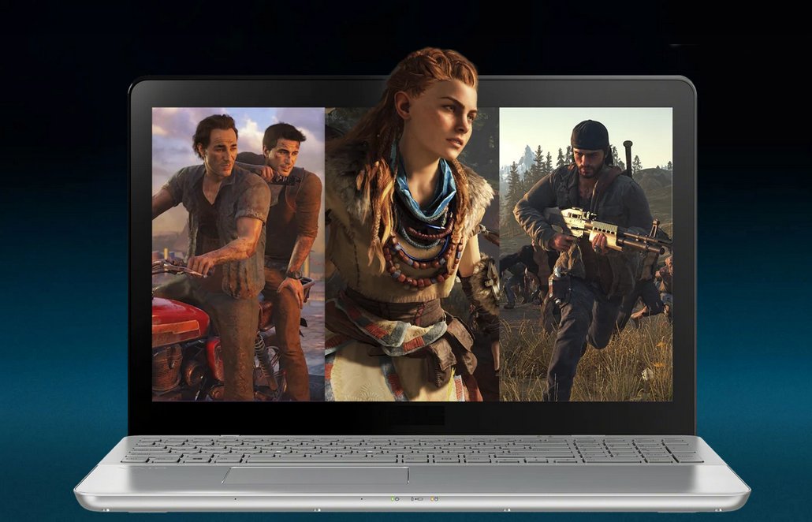Open the image of man running with rifle

point(586,254)
